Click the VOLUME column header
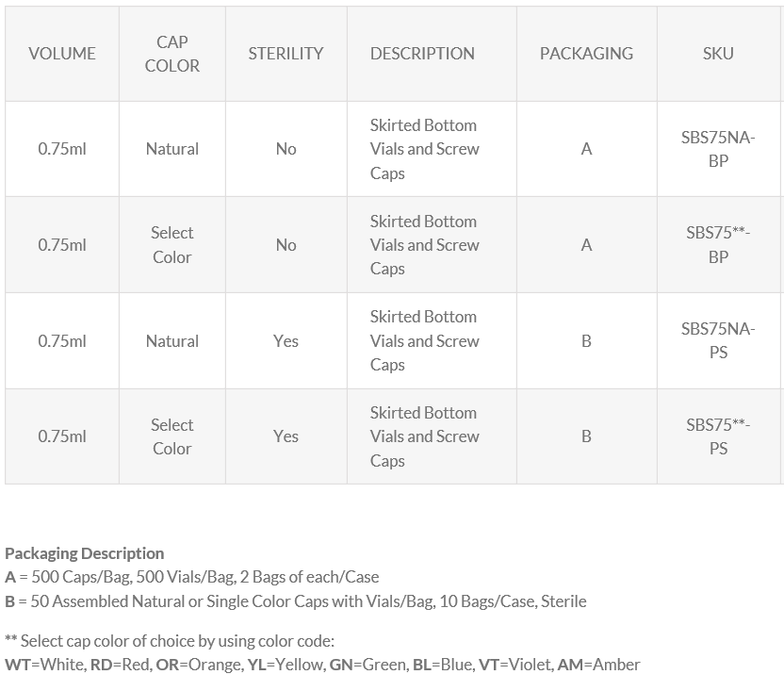784x691 pixels. 62,54
